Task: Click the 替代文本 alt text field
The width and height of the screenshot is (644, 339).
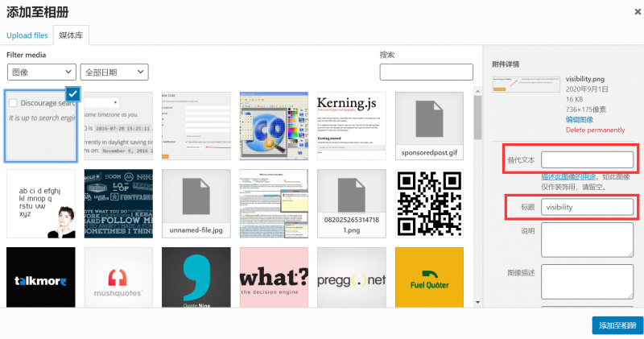Action: (588, 160)
